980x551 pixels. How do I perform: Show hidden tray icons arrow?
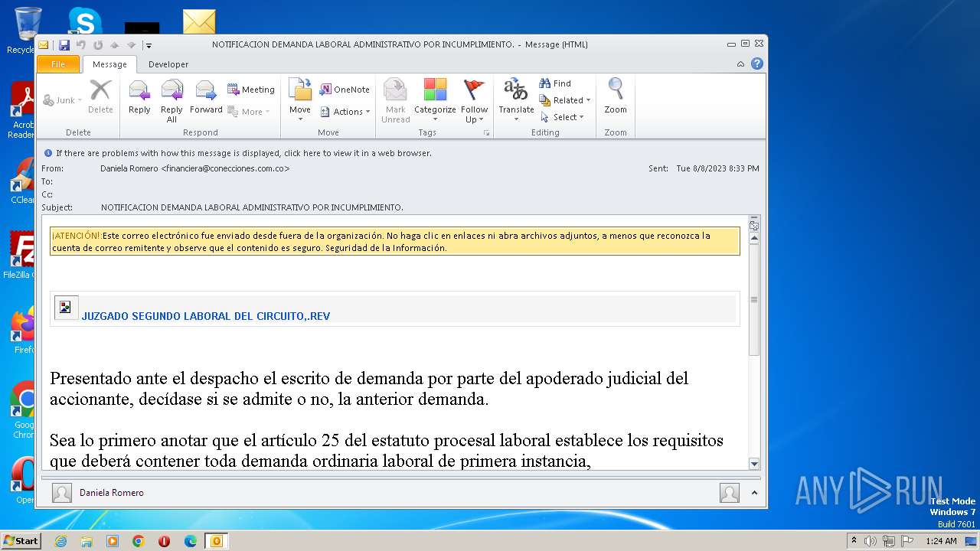tap(854, 541)
